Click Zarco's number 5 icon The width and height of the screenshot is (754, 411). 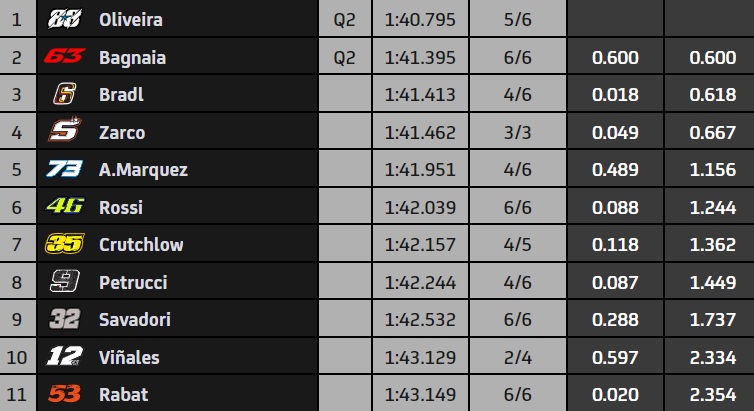click(64, 130)
